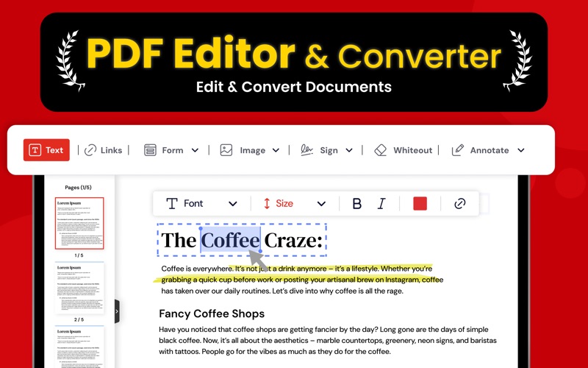Select the Sign menu label
The width and height of the screenshot is (588, 368).
tap(329, 150)
